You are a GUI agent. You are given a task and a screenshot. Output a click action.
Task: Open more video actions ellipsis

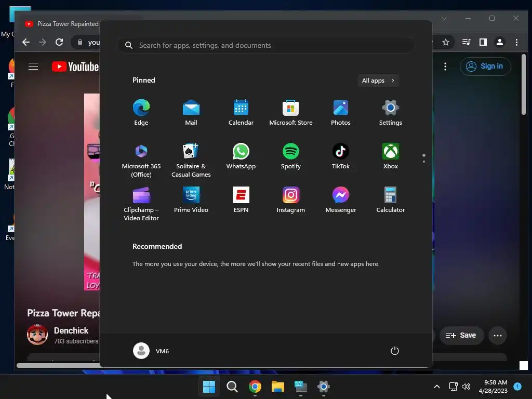[497, 335]
